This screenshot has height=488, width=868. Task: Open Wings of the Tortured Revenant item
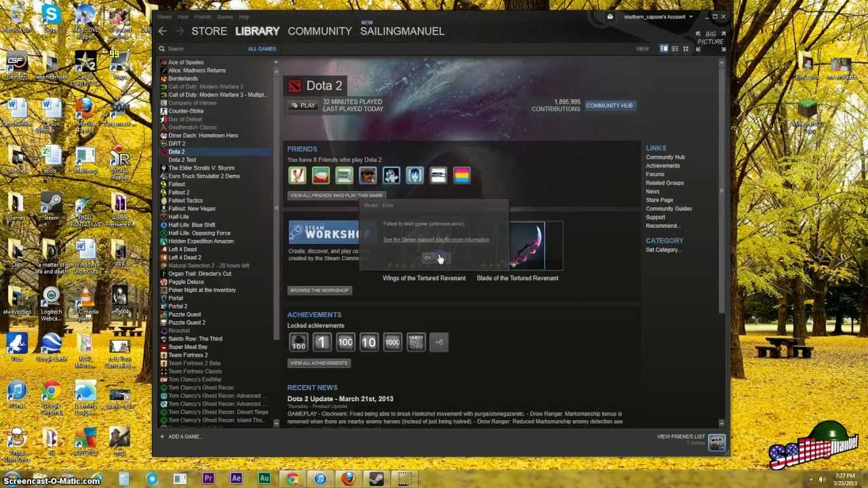tap(424, 278)
